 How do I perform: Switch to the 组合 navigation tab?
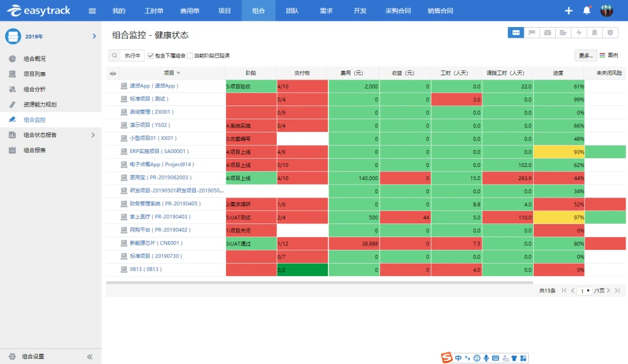click(259, 10)
